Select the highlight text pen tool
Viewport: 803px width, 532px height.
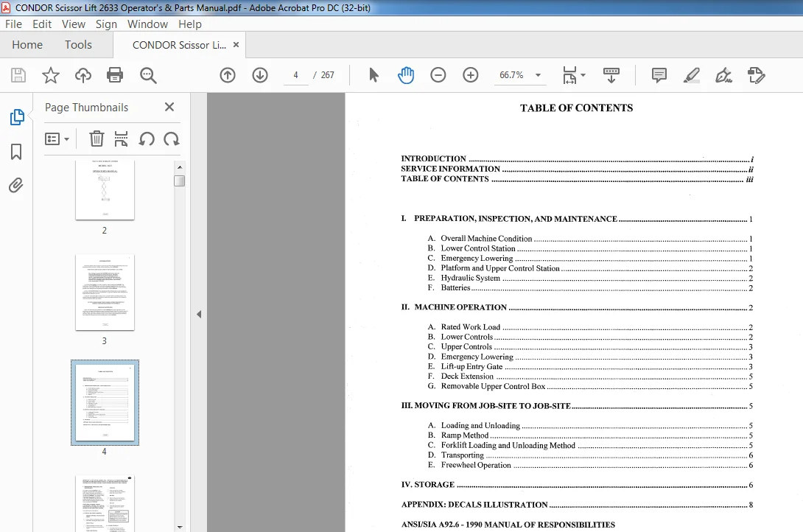coord(691,75)
